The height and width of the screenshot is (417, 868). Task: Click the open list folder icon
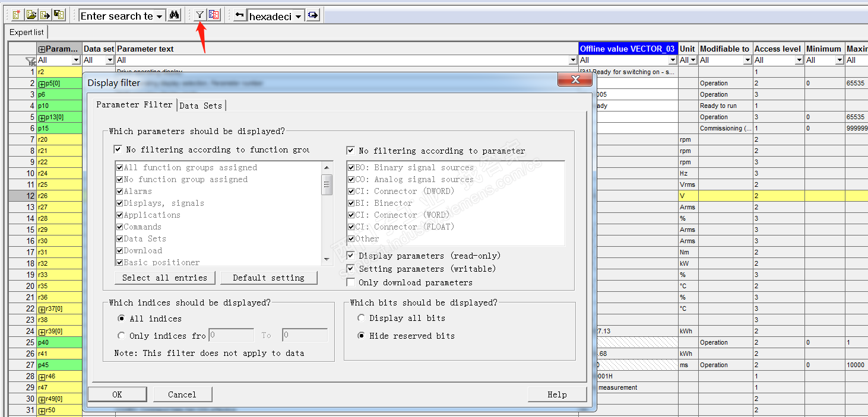[31, 15]
